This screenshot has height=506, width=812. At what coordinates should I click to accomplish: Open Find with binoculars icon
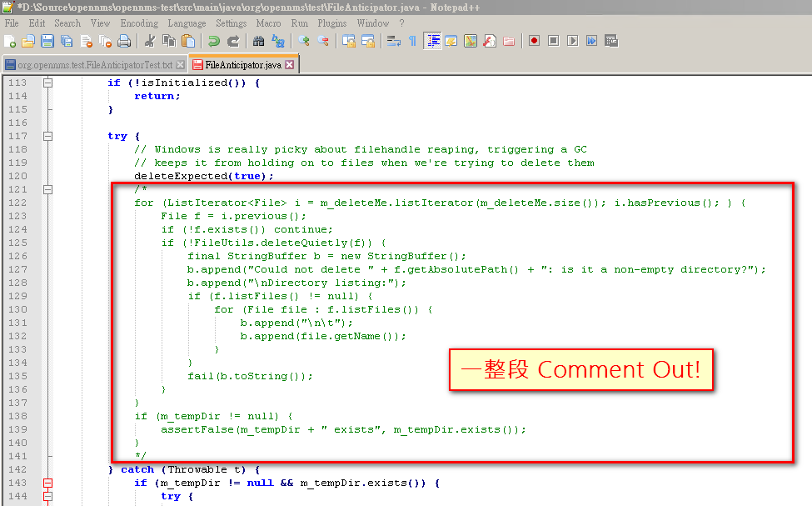click(x=258, y=41)
